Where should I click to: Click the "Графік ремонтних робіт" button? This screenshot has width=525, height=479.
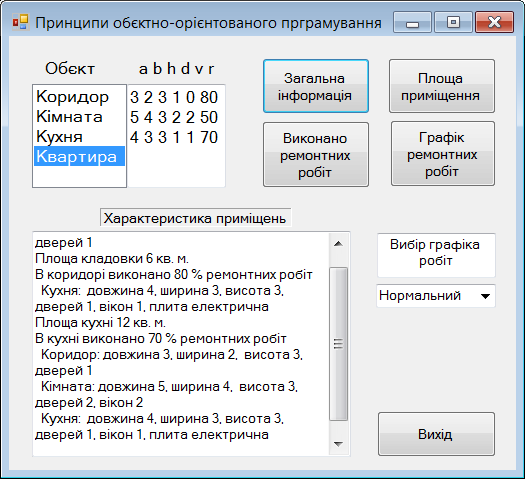point(443,154)
